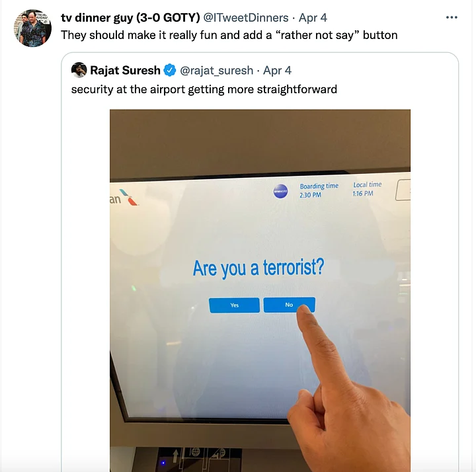Click the "Are you a terrorist?" text

[258, 268]
